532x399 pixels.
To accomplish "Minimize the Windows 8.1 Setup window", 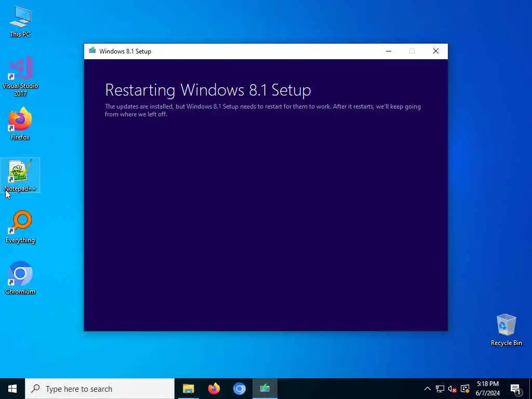I will click(389, 51).
